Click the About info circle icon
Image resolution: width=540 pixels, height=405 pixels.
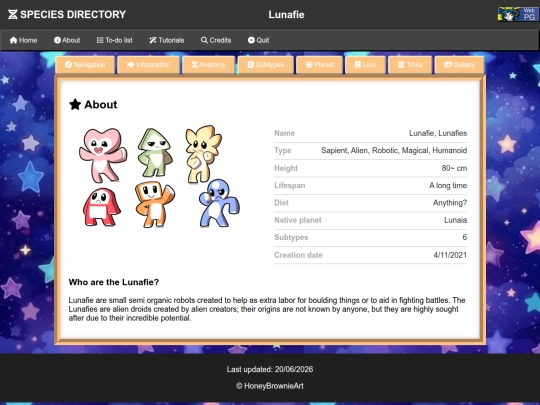pyautogui.click(x=57, y=40)
